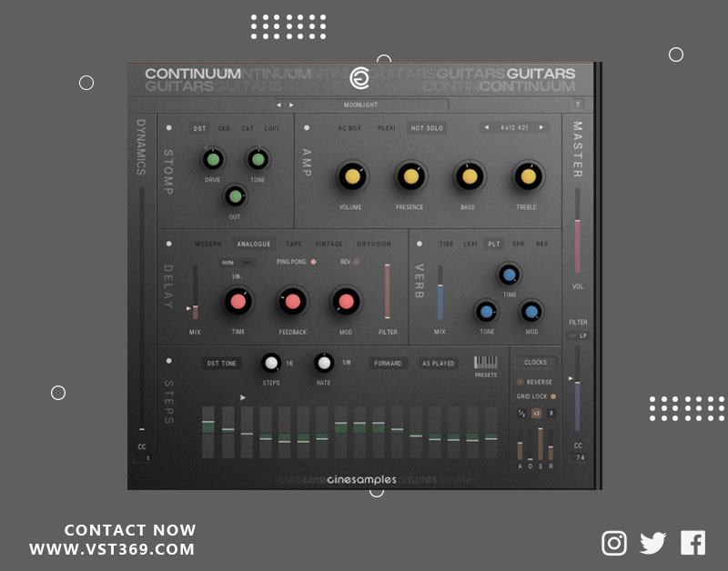Screen dimensions: 728x571
Task: Select the MODERN delay type
Action: (208, 244)
